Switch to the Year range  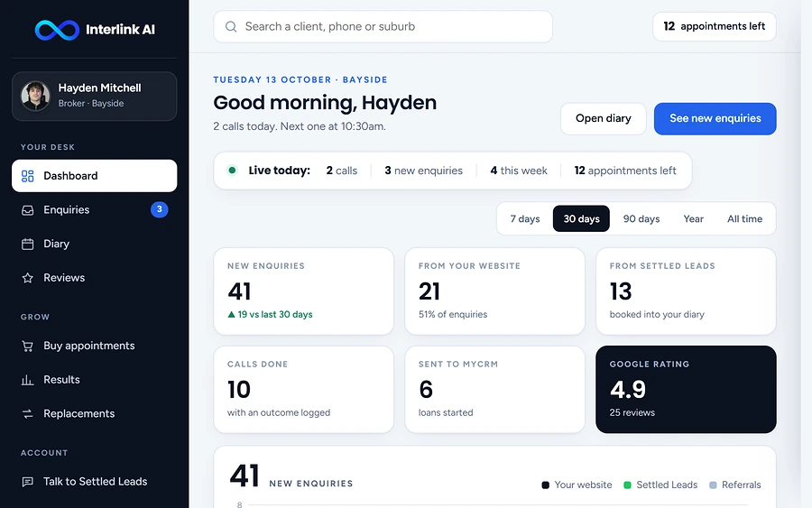pyautogui.click(x=694, y=219)
